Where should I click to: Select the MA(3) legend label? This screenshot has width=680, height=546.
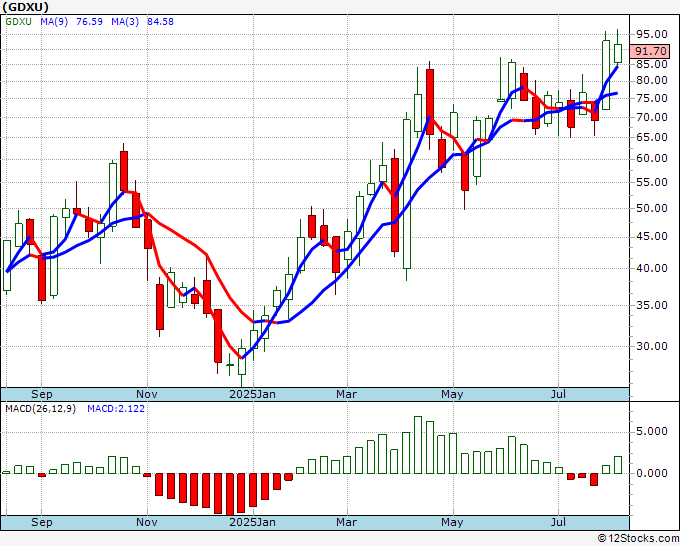click(125, 22)
